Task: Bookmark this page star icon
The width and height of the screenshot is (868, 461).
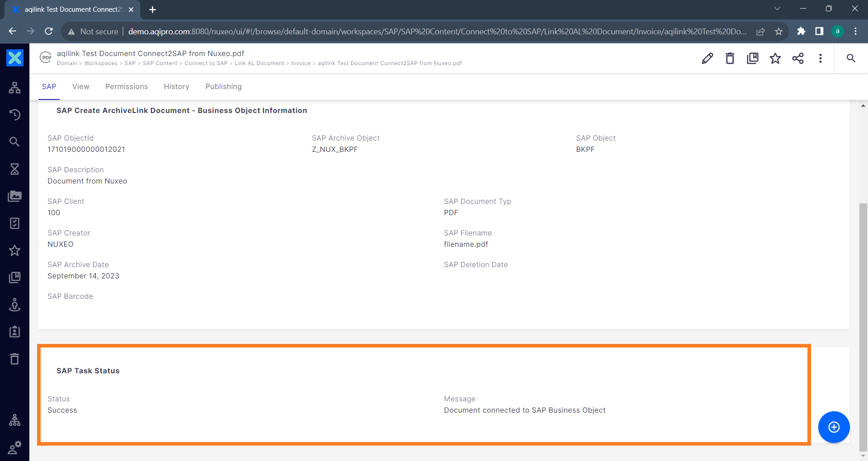Action: click(x=778, y=31)
